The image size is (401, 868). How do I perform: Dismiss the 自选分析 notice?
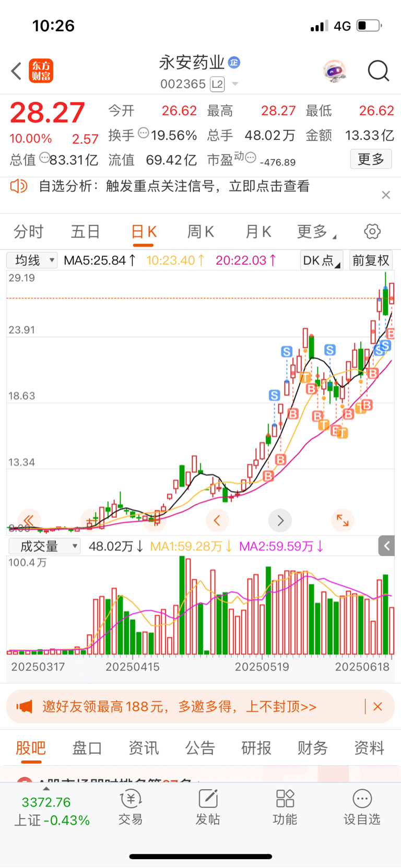[386, 195]
